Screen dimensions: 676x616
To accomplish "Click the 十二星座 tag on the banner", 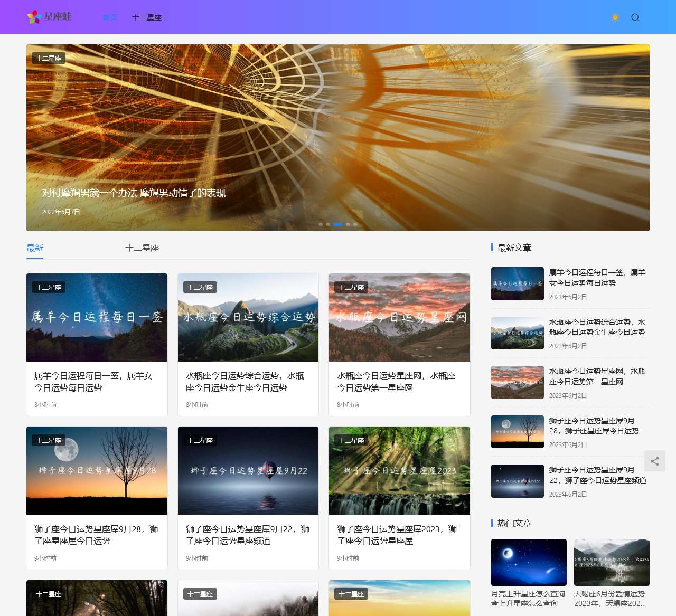I will [x=49, y=58].
